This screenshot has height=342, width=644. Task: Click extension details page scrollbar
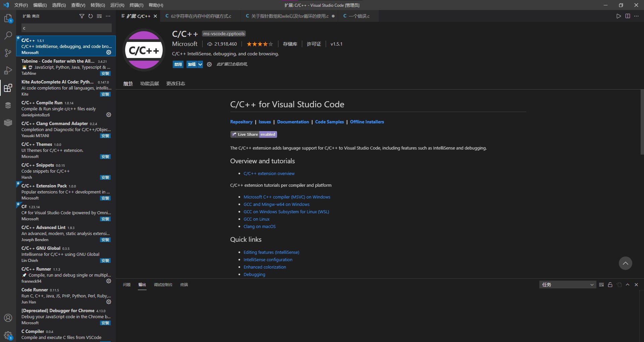[x=642, y=122]
